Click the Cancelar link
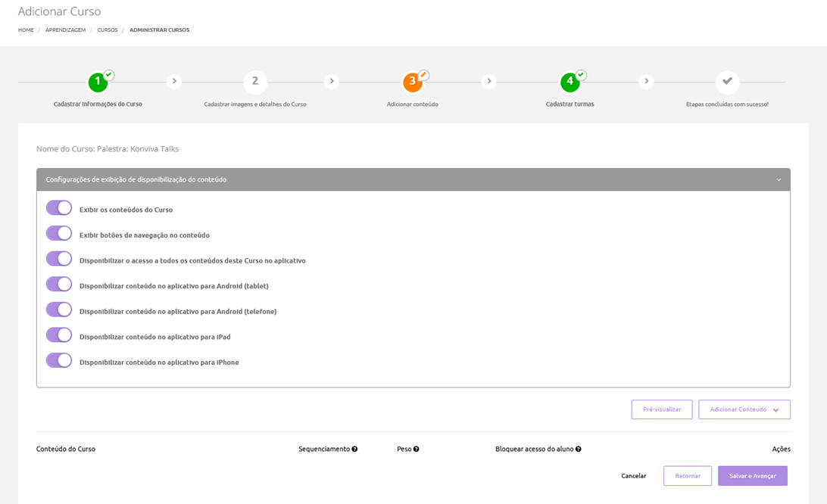 (633, 476)
